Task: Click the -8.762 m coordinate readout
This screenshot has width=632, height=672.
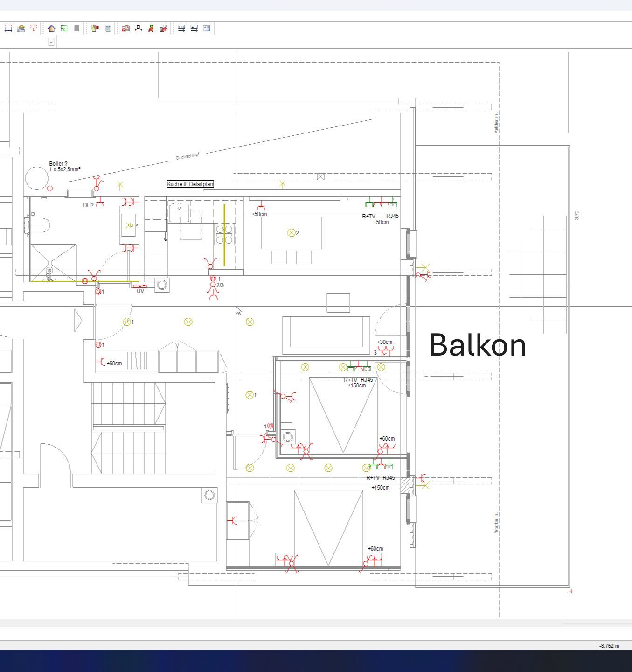Action: pos(609,646)
